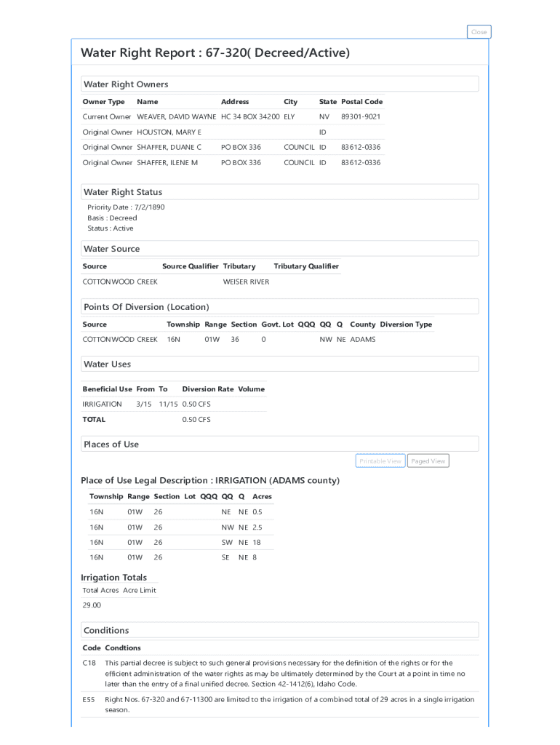
Task: Open the Printable View button
Action: click(380, 461)
